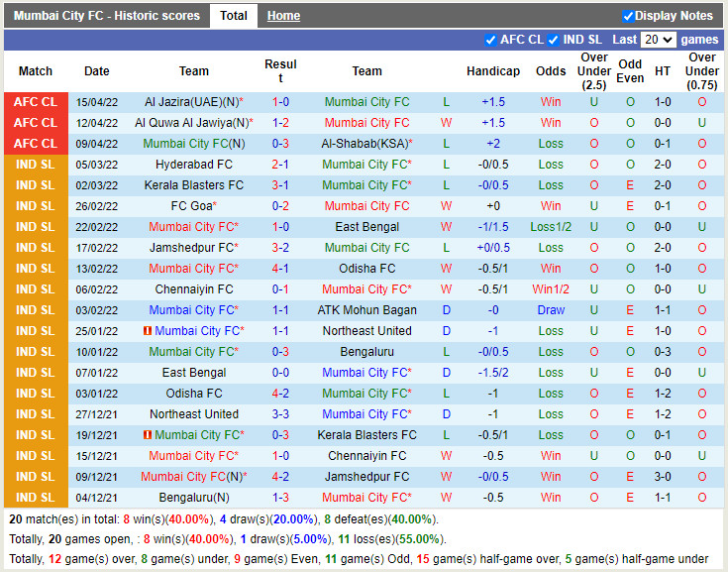Screen dimensions: 728x572
Task: Click red card icon on 25/01/22 row
Action: [x=148, y=331]
